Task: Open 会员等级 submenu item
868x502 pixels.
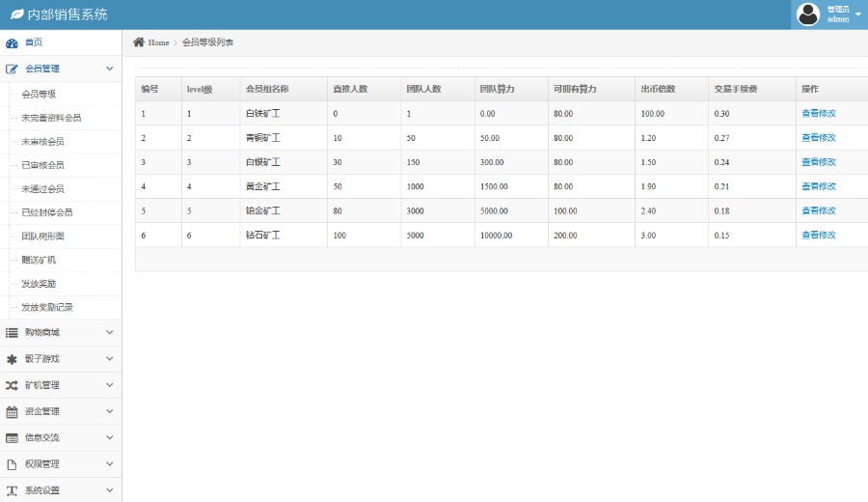Action: pos(39,95)
